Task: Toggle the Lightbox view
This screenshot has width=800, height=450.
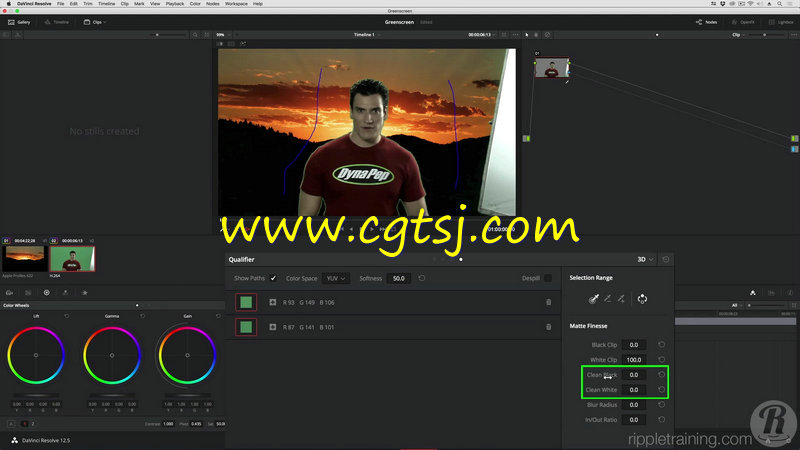Action: point(781,22)
